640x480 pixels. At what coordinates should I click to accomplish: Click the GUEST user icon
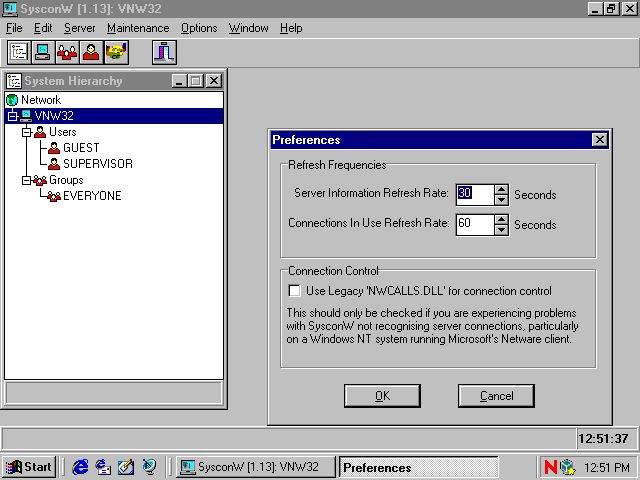click(x=54, y=148)
